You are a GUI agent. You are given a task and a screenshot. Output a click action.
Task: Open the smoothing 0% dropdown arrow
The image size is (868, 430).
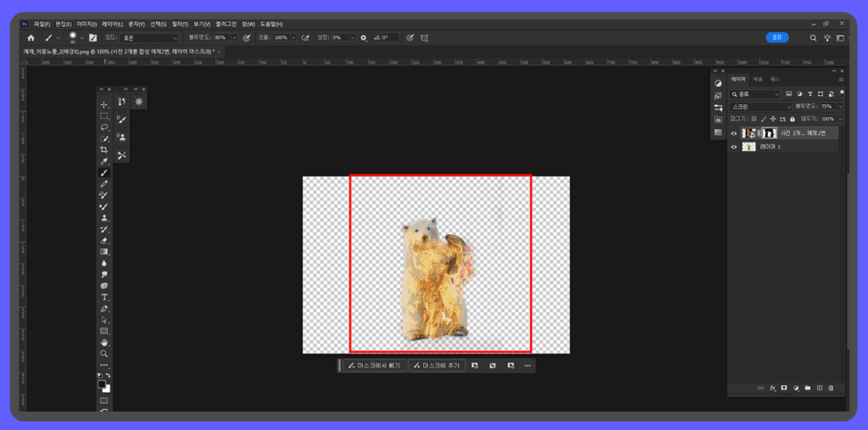pos(352,37)
